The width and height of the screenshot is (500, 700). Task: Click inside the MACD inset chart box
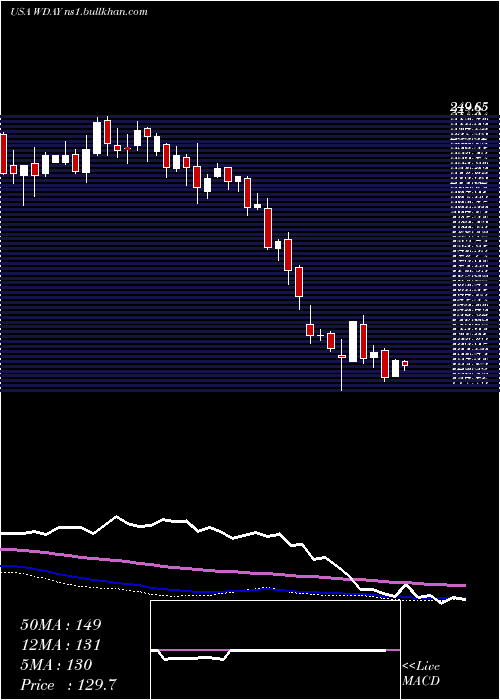click(x=275, y=650)
